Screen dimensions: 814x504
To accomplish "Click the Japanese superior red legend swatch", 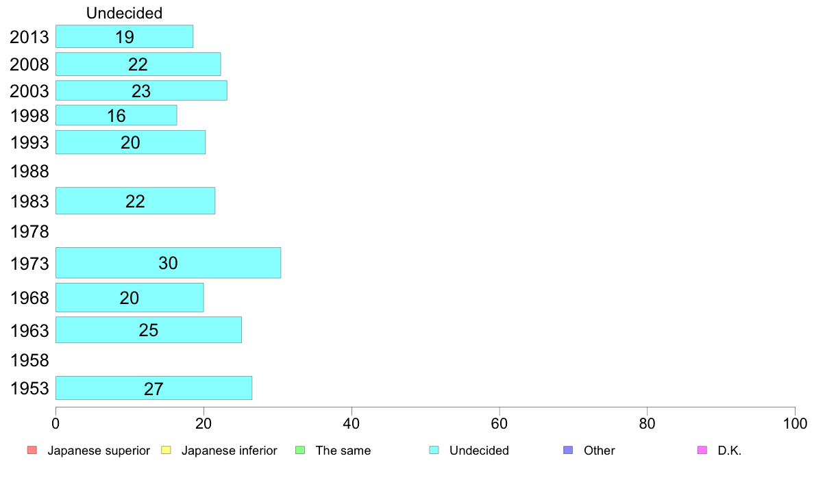I will tap(32, 450).
